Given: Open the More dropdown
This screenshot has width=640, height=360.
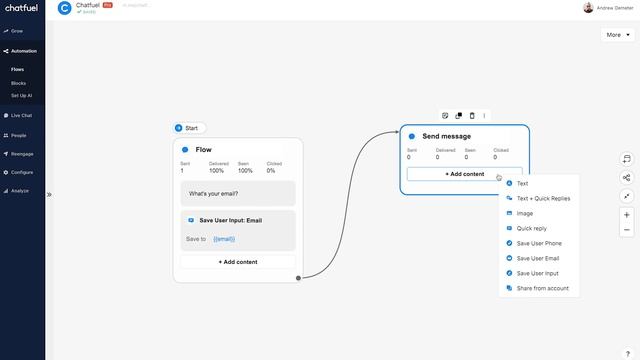Looking at the screenshot, I should pos(618,35).
